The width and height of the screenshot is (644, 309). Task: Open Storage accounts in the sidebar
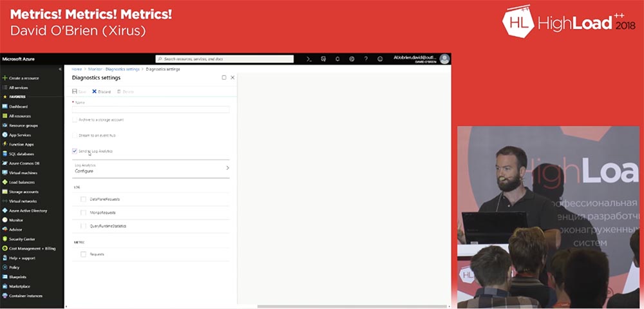tap(23, 192)
